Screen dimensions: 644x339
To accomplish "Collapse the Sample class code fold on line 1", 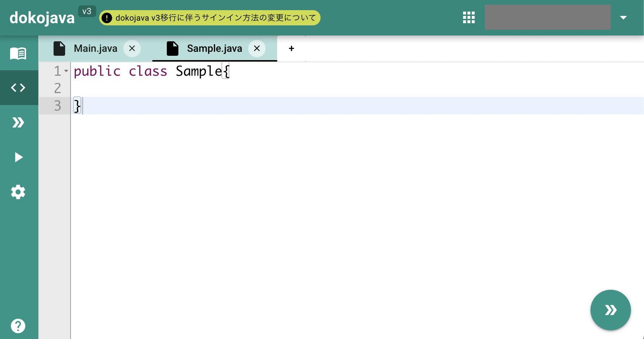I will (x=65, y=71).
